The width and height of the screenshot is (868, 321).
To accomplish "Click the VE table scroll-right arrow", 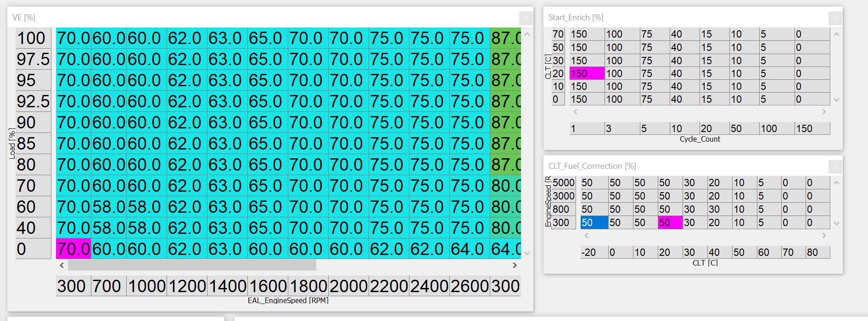I will [515, 265].
